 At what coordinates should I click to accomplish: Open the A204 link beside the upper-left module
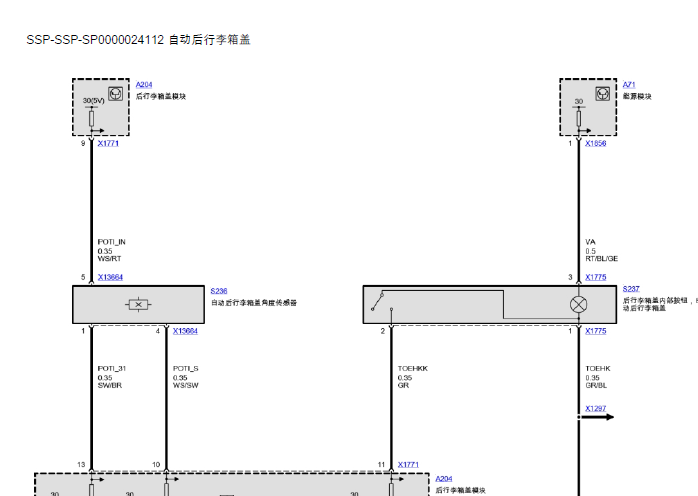pos(144,85)
